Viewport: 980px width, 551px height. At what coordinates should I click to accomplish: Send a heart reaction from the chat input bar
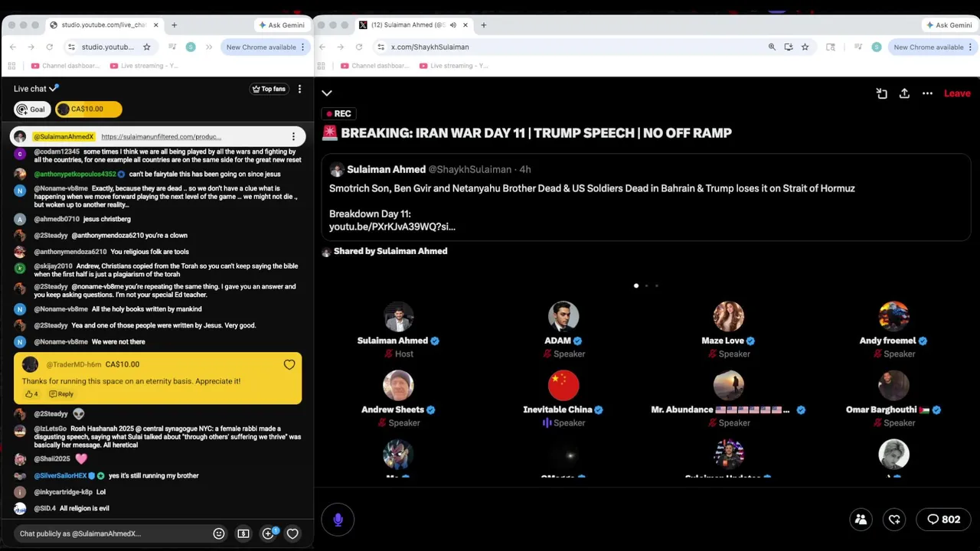(x=292, y=533)
